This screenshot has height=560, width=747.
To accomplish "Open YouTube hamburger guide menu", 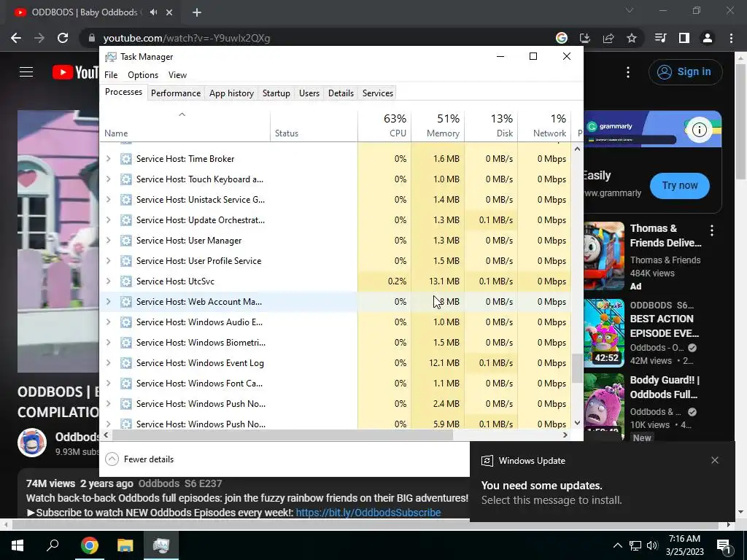I will tap(26, 72).
